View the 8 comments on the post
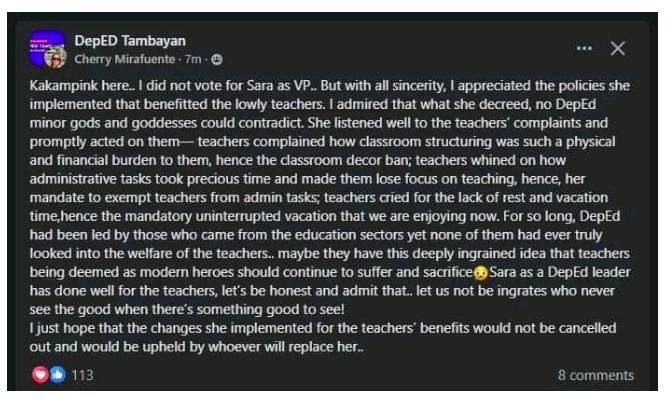The height and width of the screenshot is (404, 668). pos(595,376)
